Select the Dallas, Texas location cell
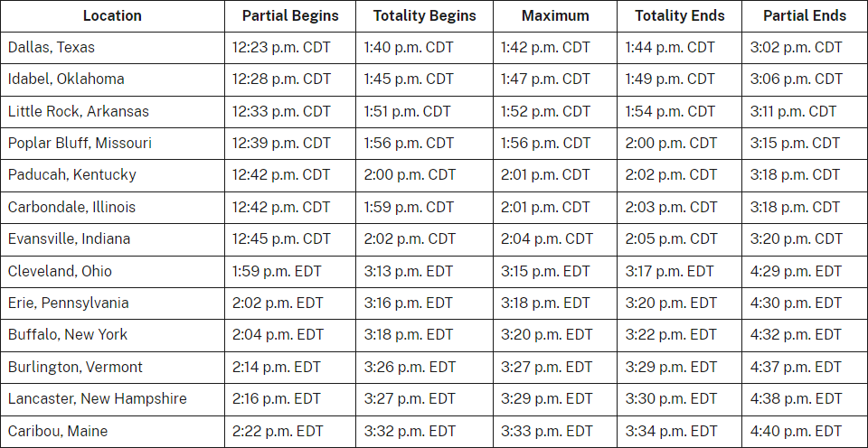868x448 pixels. coord(112,48)
